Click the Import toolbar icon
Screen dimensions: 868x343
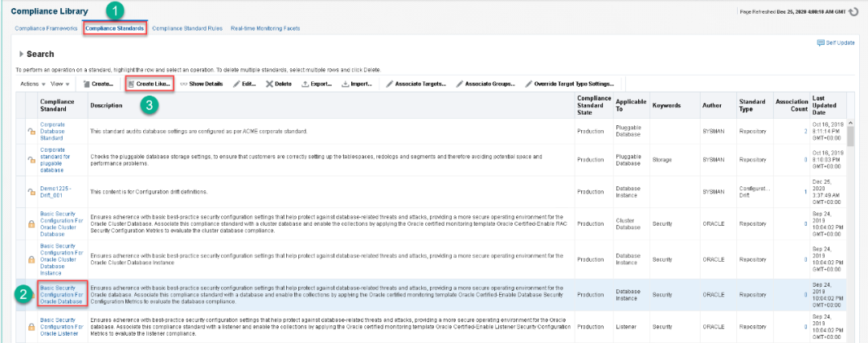(346, 84)
